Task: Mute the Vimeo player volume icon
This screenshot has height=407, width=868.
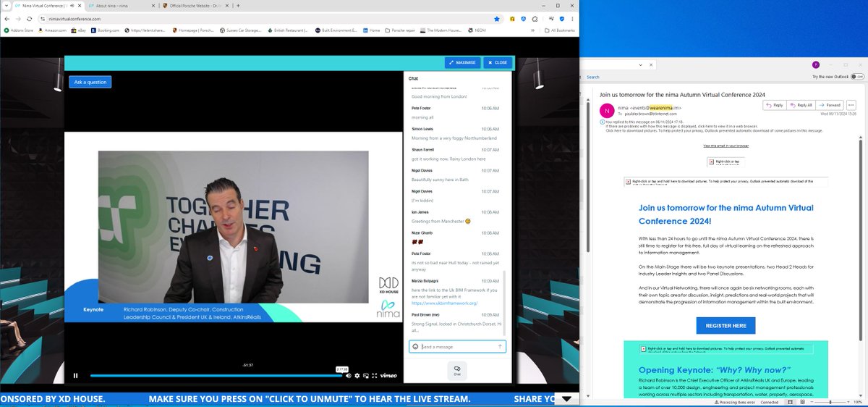Action: [348, 375]
